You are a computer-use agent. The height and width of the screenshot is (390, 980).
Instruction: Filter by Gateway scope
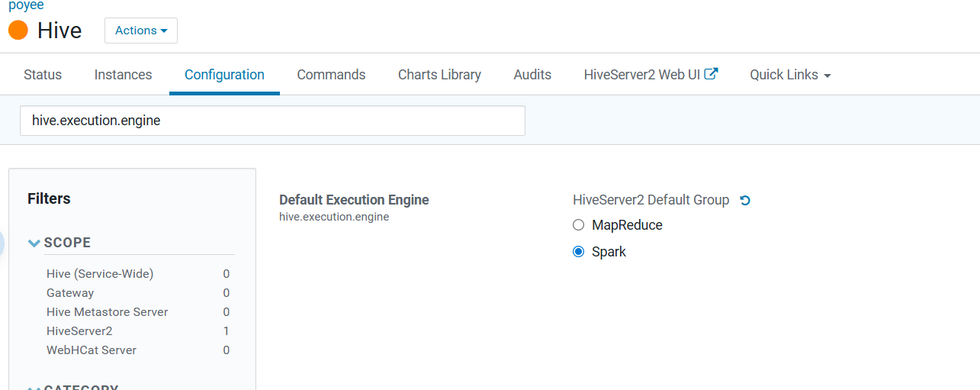coord(70,293)
